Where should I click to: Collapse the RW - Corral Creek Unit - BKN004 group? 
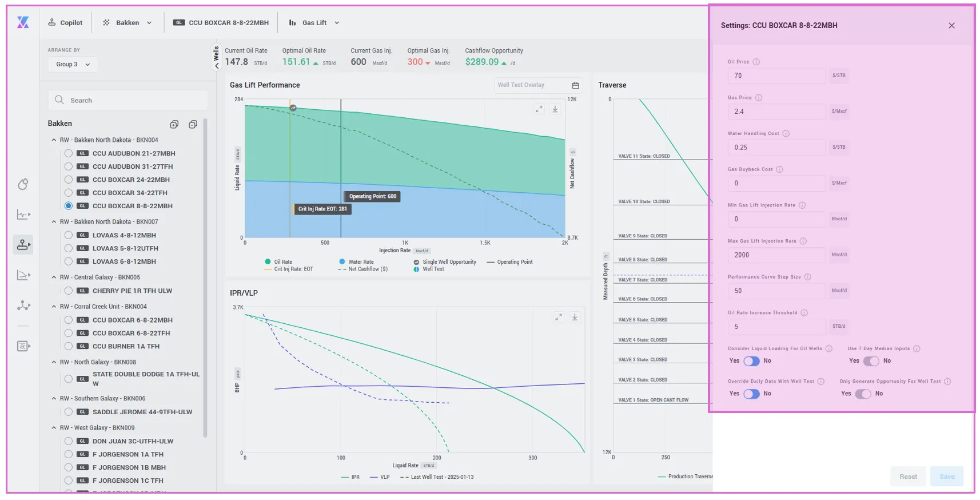click(54, 307)
